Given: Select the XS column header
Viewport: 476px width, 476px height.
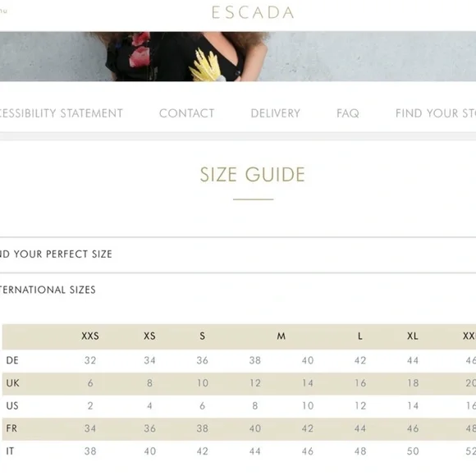Looking at the screenshot, I should pos(149,336).
